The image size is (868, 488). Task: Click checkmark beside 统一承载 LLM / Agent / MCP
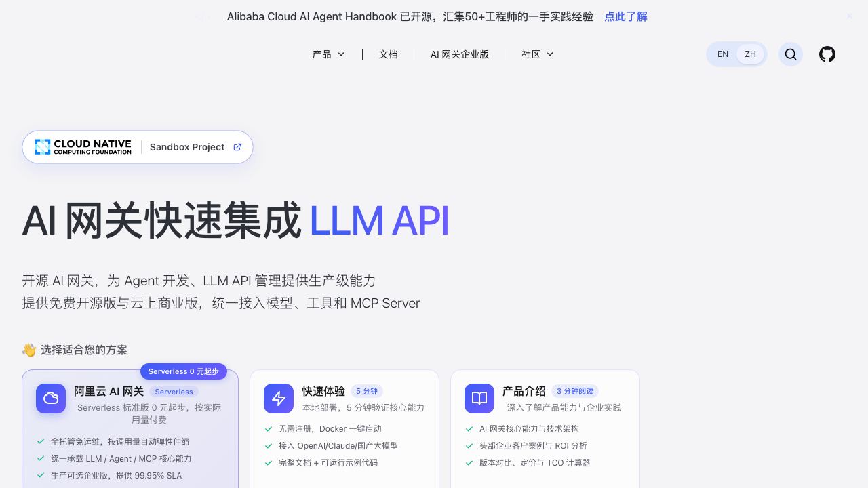41,458
